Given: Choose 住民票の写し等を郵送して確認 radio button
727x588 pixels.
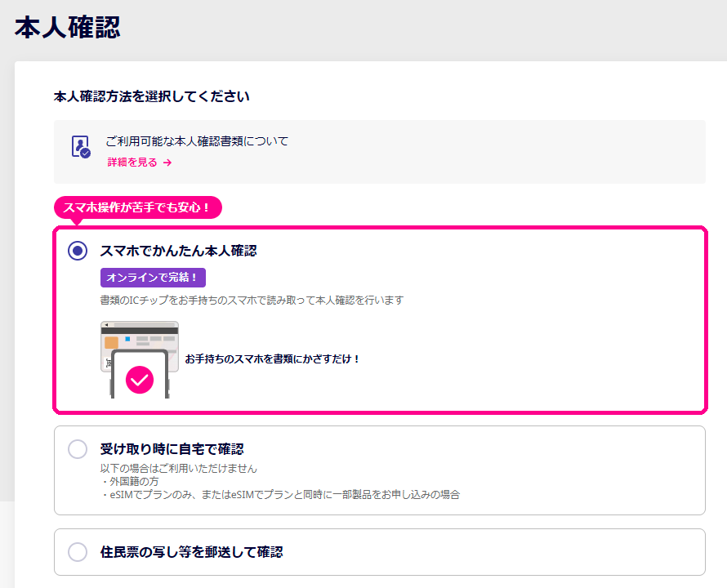Looking at the screenshot, I should pos(78,552).
